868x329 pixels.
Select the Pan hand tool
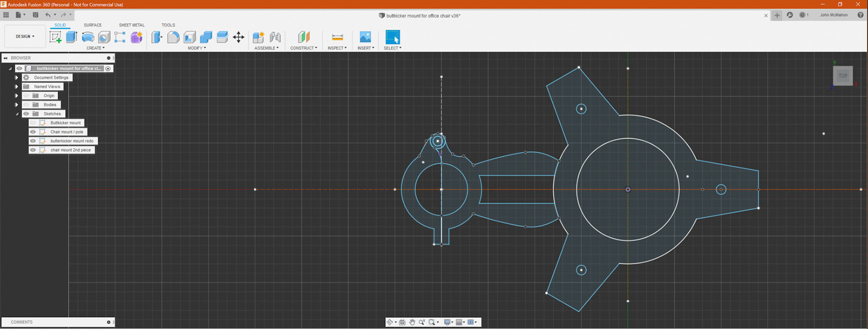[x=412, y=322]
